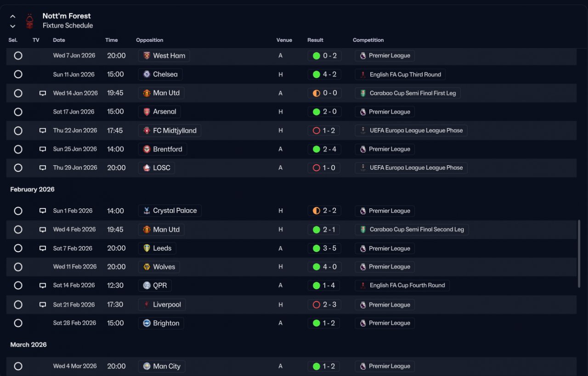Screen dimensions: 588x376
Task: Click the Nott'm Forest club crest icon
Action: pyautogui.click(x=30, y=21)
